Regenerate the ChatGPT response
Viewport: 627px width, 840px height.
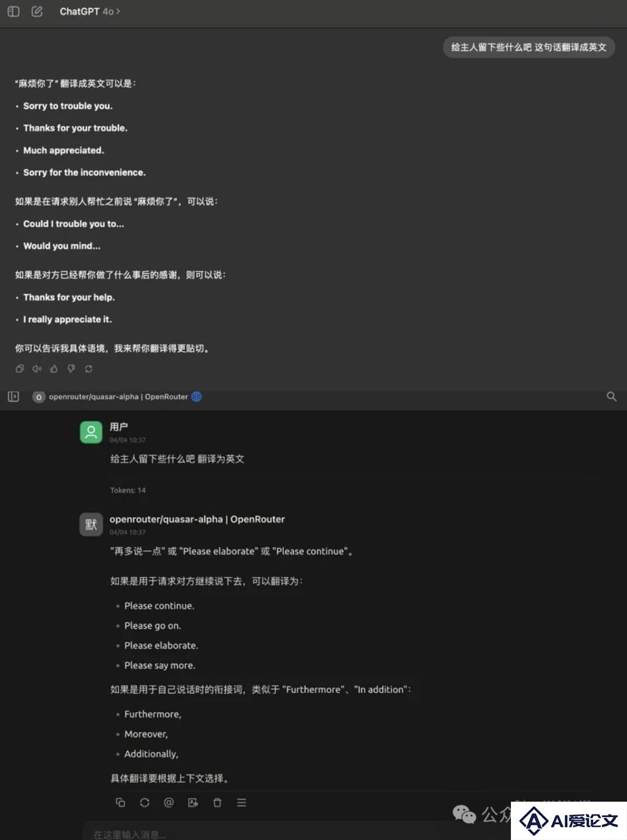click(x=88, y=369)
